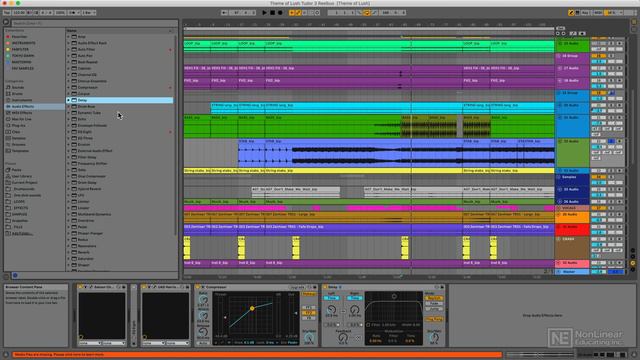Expand the Limiter device folder
This screenshot has width=640, height=360.
(69, 202)
